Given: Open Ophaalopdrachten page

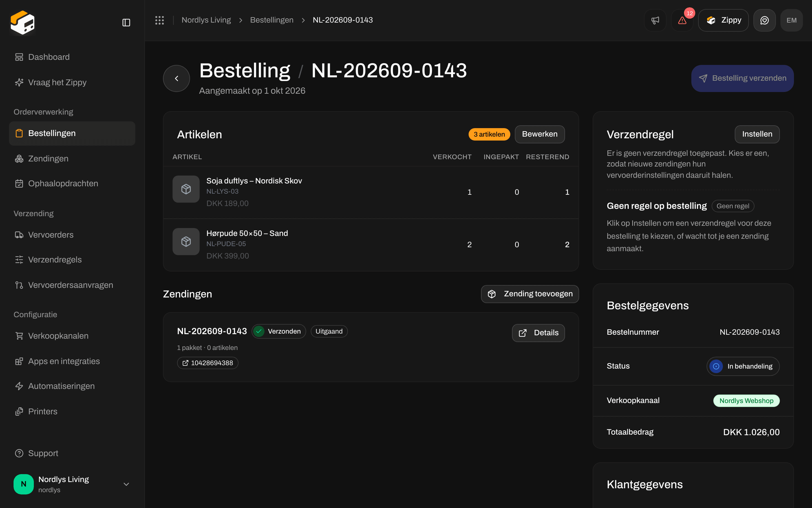Looking at the screenshot, I should coord(72,183).
